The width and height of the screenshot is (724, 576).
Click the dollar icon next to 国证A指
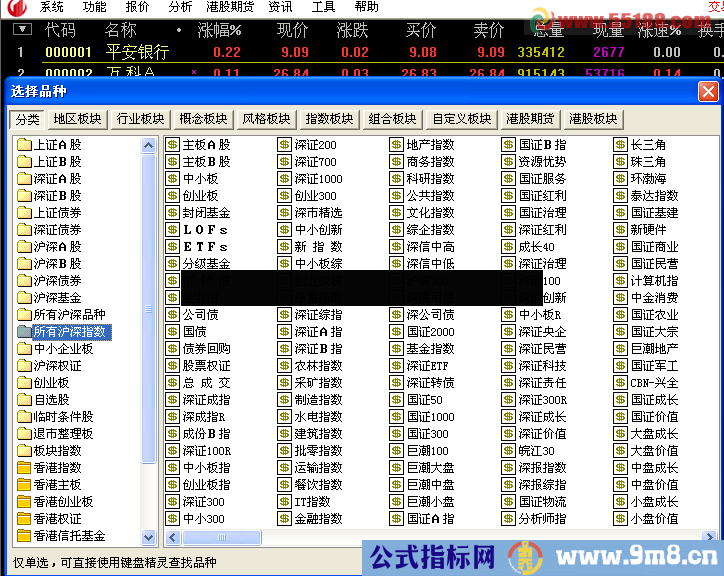coord(396,519)
